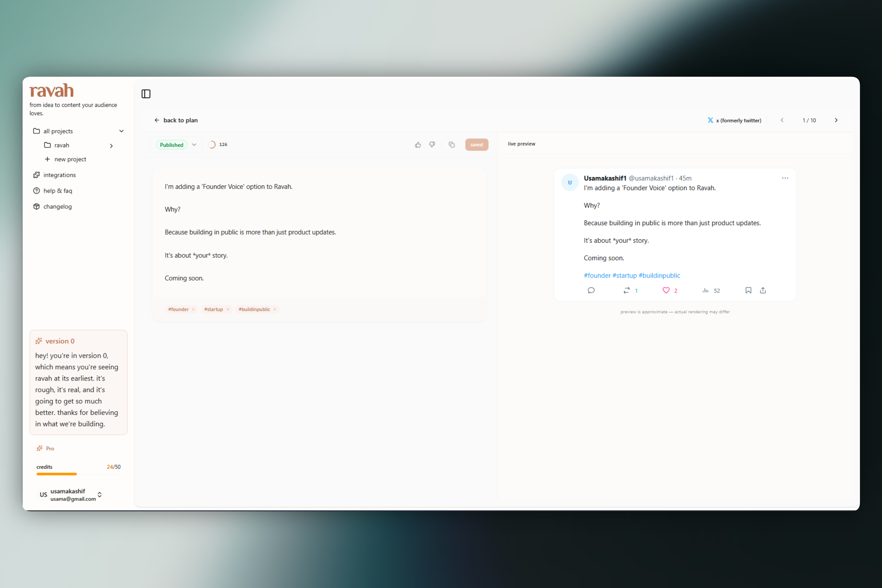Click the saved button

pos(476,145)
